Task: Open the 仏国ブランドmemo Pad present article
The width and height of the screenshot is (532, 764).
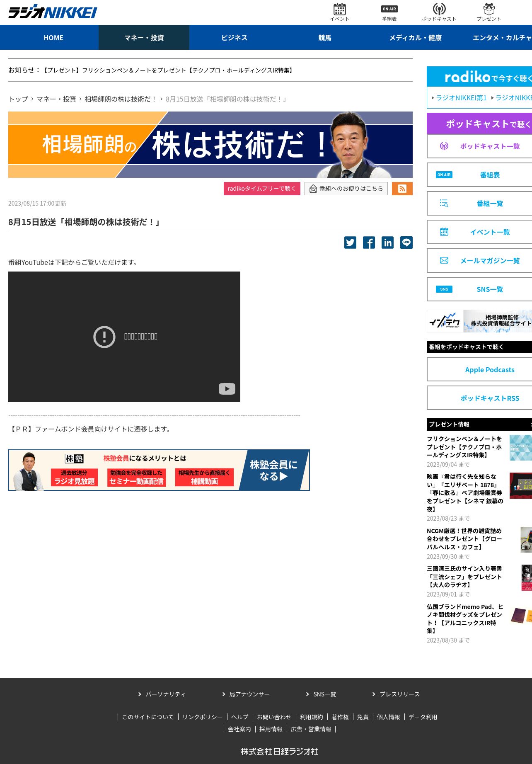Action: coord(465,618)
